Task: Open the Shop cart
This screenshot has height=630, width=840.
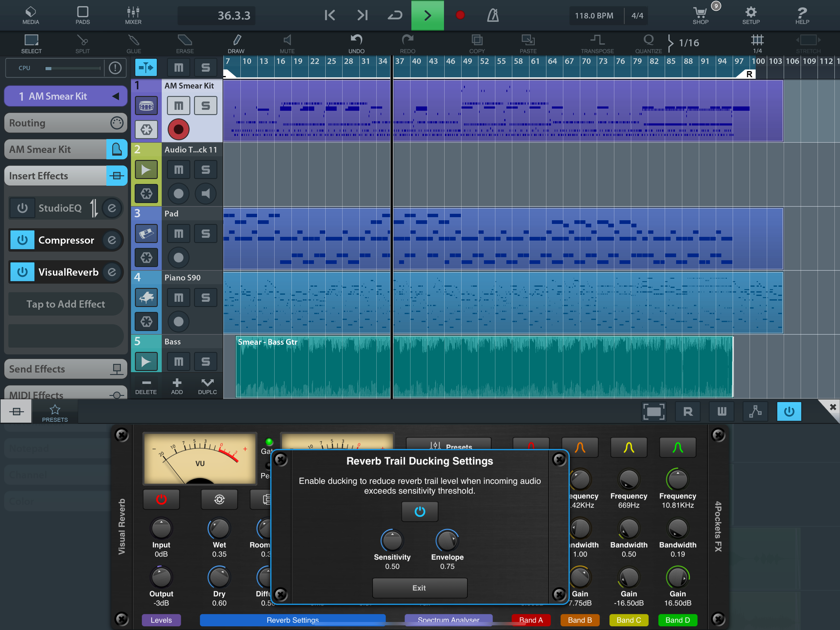Action: tap(700, 15)
